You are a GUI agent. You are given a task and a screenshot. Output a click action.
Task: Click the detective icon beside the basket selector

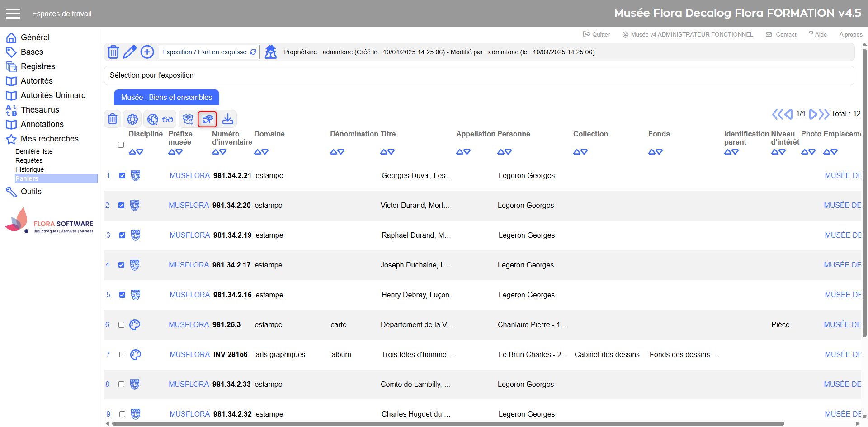pos(270,52)
